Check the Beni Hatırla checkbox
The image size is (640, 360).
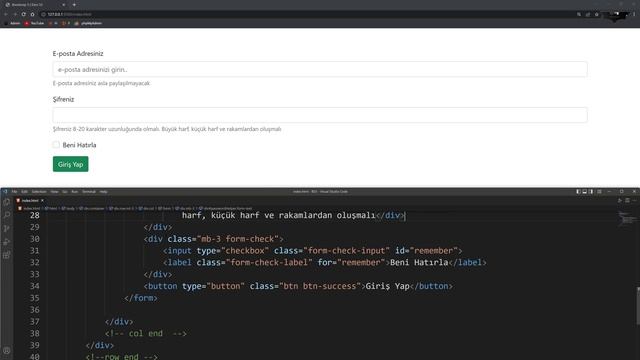(56, 144)
